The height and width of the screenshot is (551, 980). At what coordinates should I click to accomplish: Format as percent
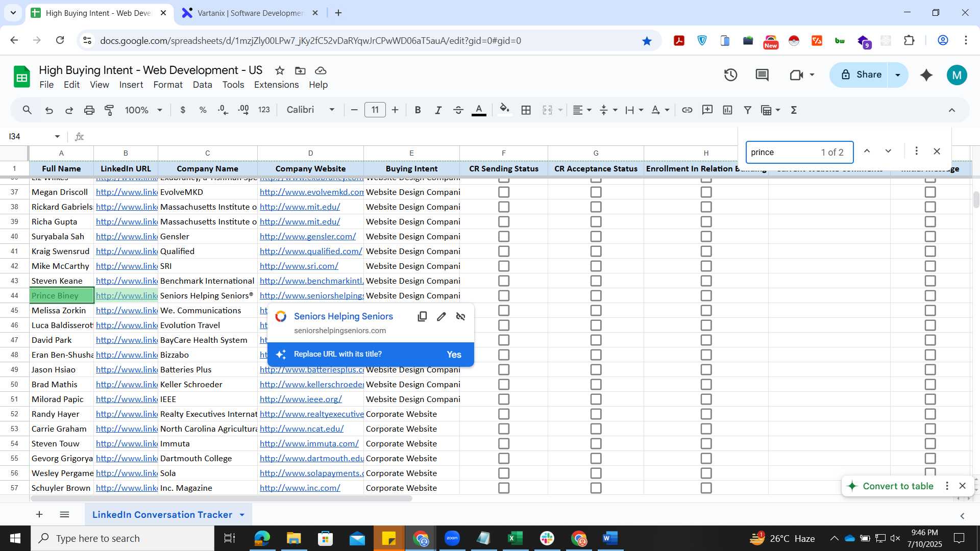pyautogui.click(x=203, y=110)
